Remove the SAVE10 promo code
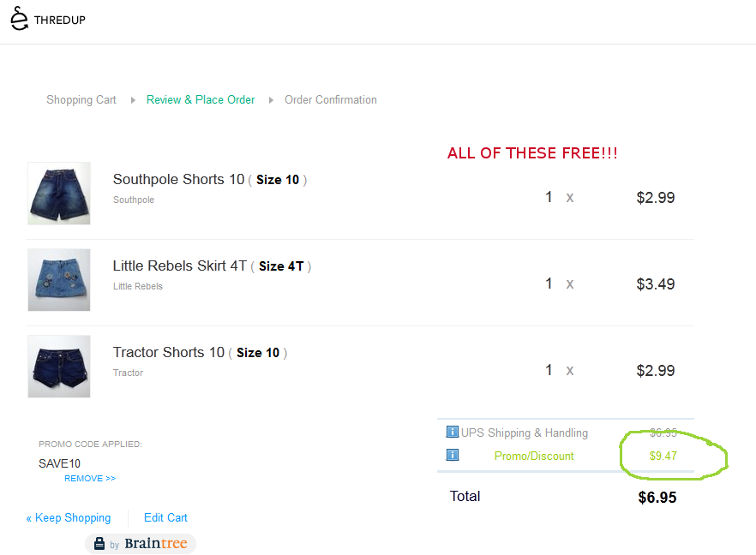The height and width of the screenshot is (555, 756). pyautogui.click(x=89, y=478)
